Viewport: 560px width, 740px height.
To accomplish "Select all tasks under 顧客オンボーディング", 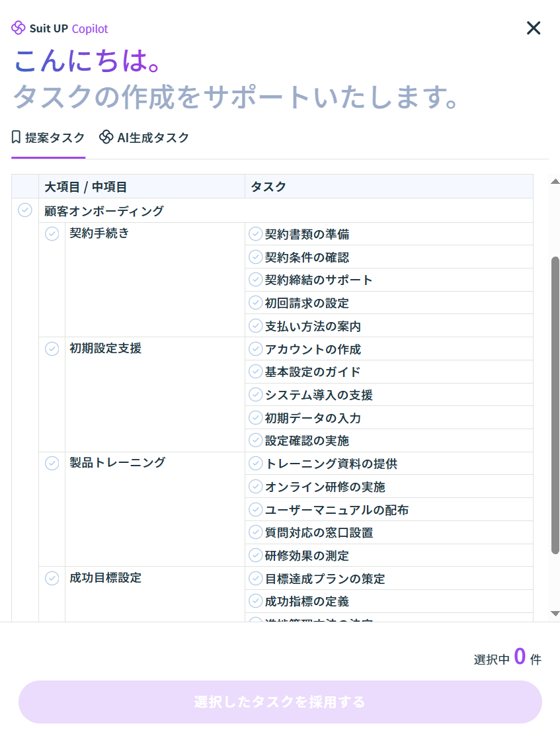I will (25, 210).
